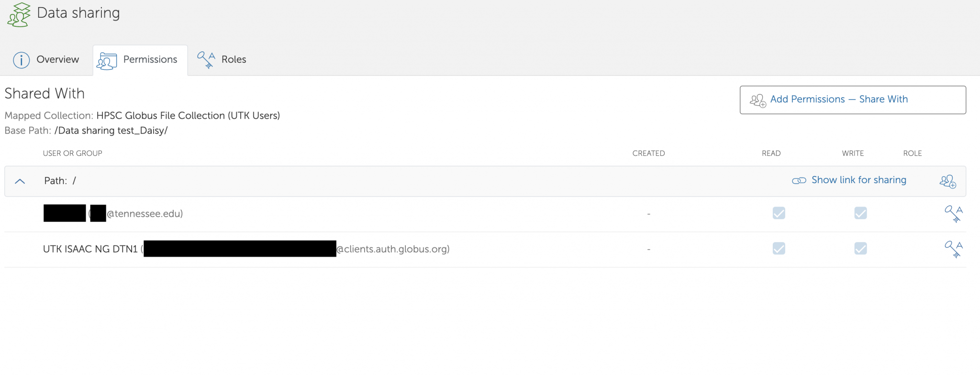Switch to the Roles tab
This screenshot has width=980, height=375.
click(234, 60)
